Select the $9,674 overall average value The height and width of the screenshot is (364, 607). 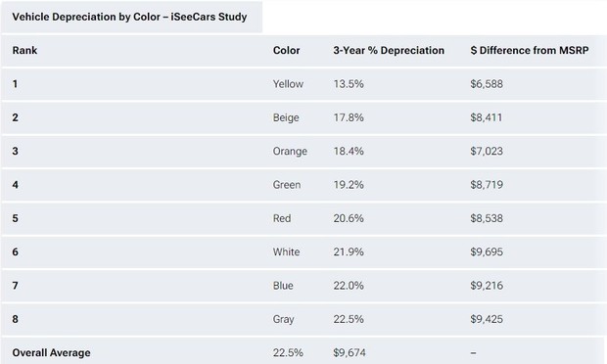[350, 353]
